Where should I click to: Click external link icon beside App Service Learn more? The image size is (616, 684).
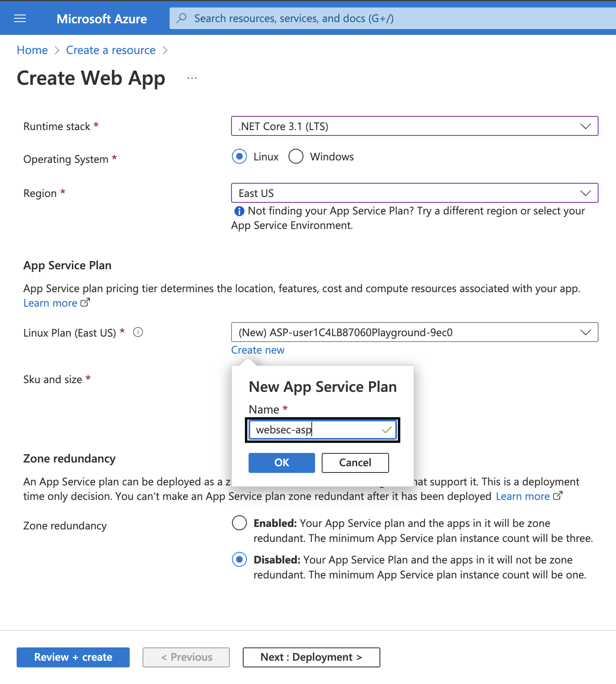coord(85,303)
